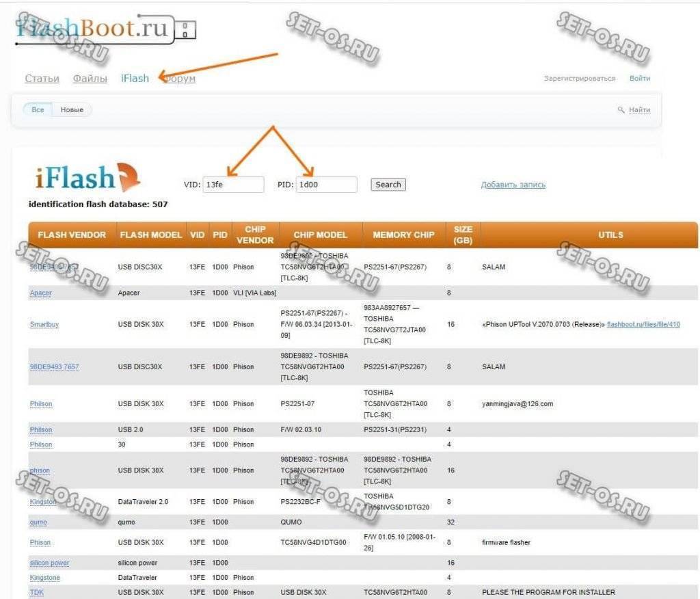Viewport: 700px width, 599px height.
Task: Open the flashboot.ru/files/file/410 link
Action: (643, 324)
